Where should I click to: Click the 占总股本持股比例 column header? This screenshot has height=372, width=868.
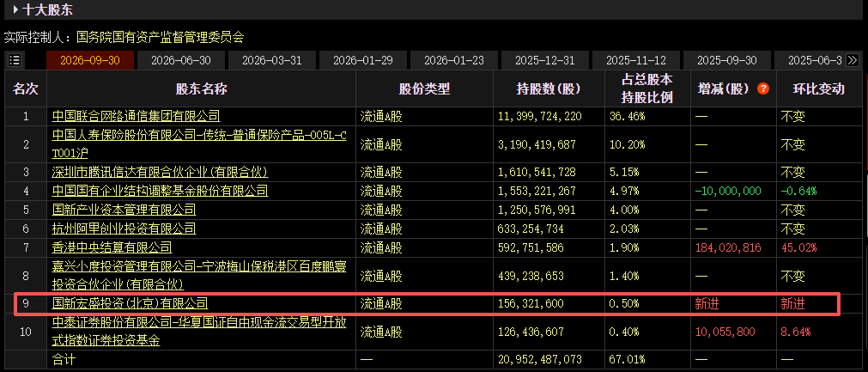coord(646,88)
